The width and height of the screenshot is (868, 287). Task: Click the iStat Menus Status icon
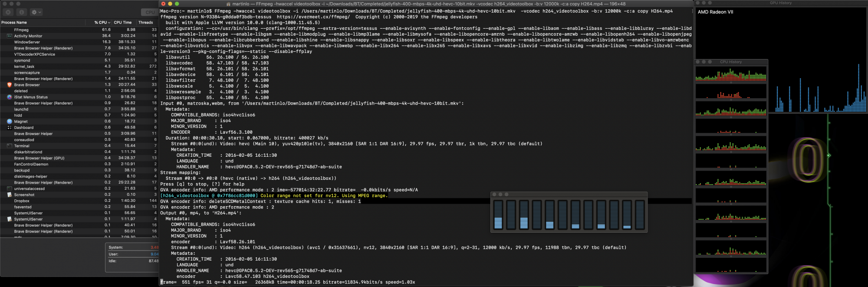pos(10,97)
